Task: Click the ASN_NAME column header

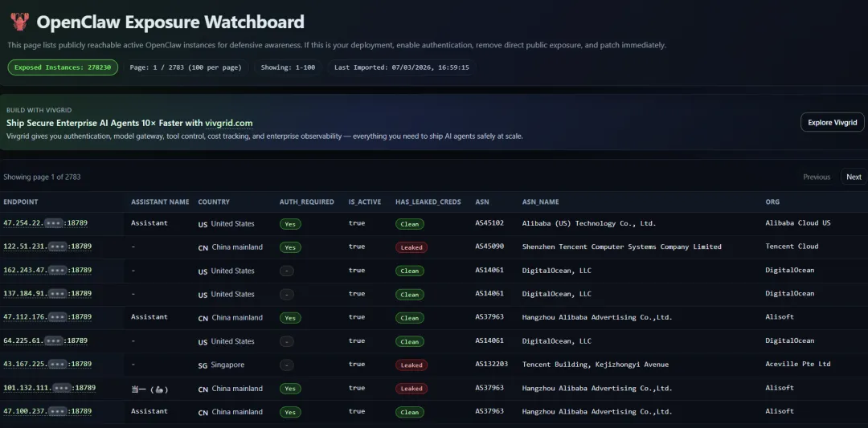Action: (x=540, y=202)
